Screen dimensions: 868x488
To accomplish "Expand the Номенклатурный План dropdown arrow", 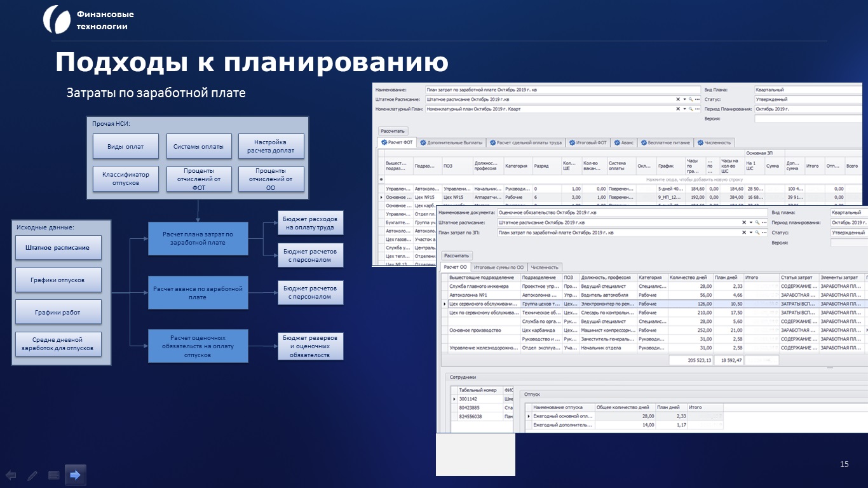I will point(684,109).
